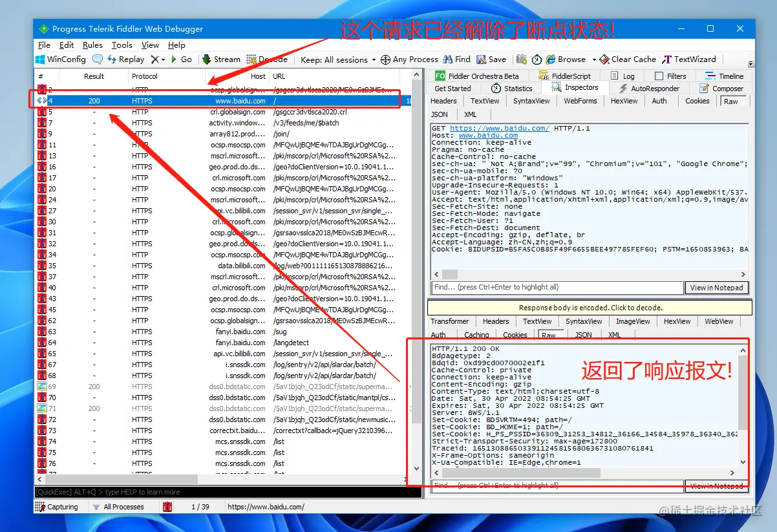Click the request View in Notepad button
Image resolution: width=777 pixels, height=532 pixels.
tap(717, 288)
